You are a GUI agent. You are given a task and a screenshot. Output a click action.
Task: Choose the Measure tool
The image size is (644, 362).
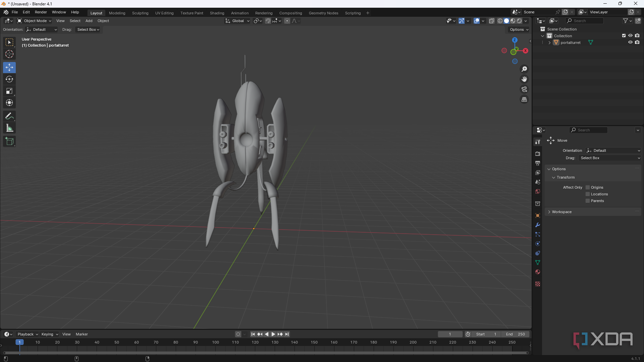[9, 128]
